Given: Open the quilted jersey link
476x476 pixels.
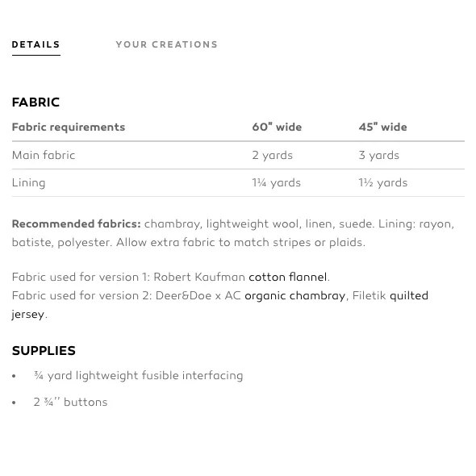Looking at the screenshot, I should tap(409, 295).
